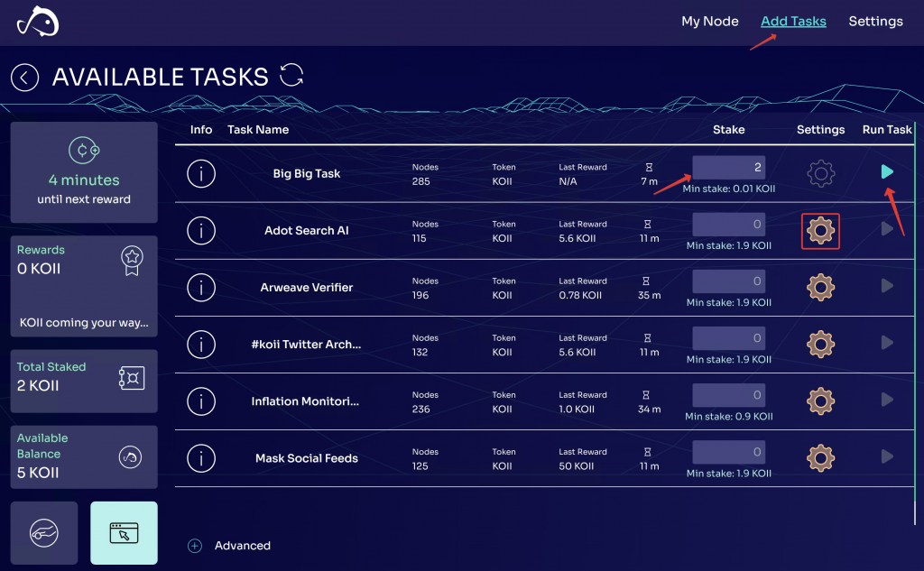Focus the Arweave Verifier stake input
Image resolution: width=924 pixels, height=571 pixels.
(x=728, y=281)
